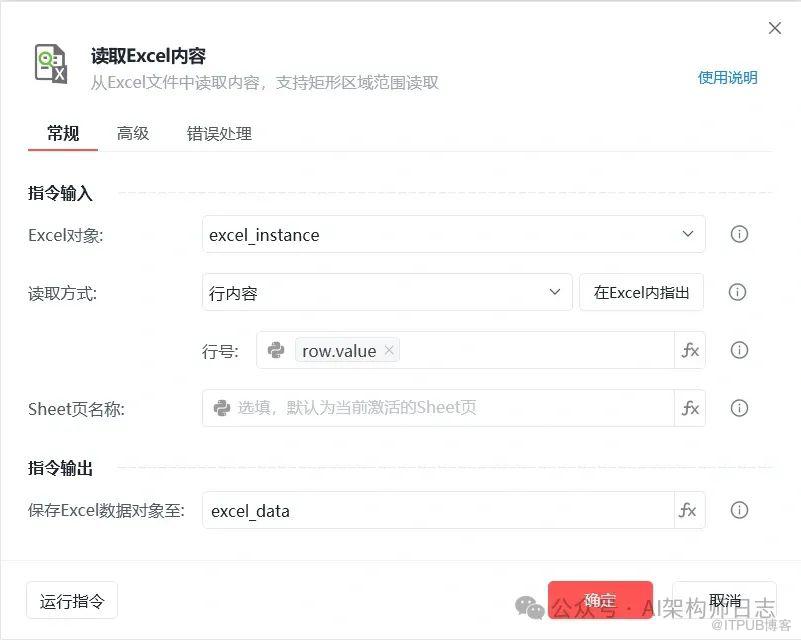This screenshot has height=640, width=801.
Task: Show info for the 读取方式 field
Action: [737, 292]
